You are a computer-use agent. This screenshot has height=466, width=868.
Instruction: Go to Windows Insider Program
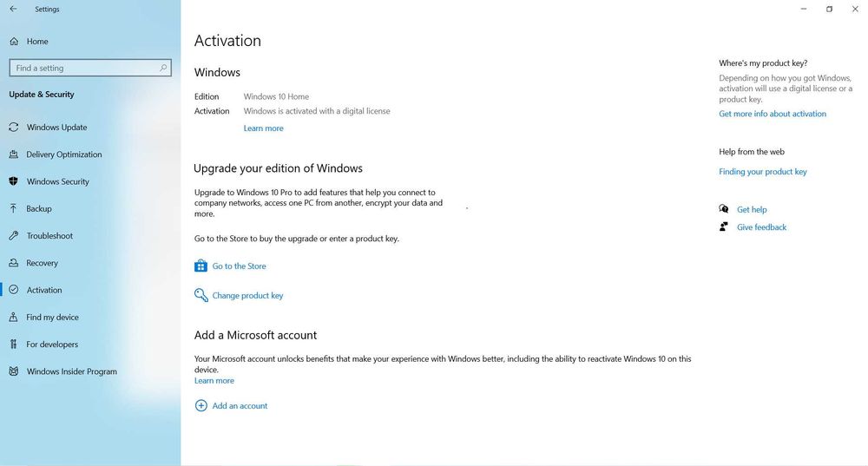[x=71, y=371]
